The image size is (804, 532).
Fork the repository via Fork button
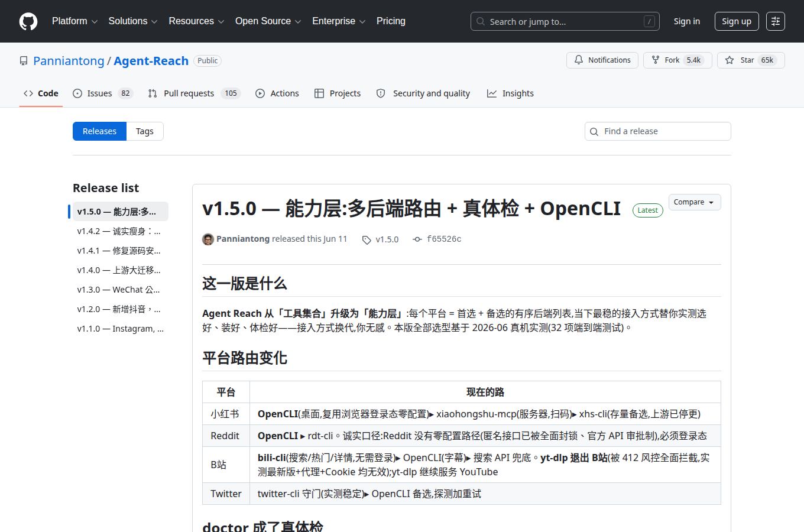click(x=677, y=60)
